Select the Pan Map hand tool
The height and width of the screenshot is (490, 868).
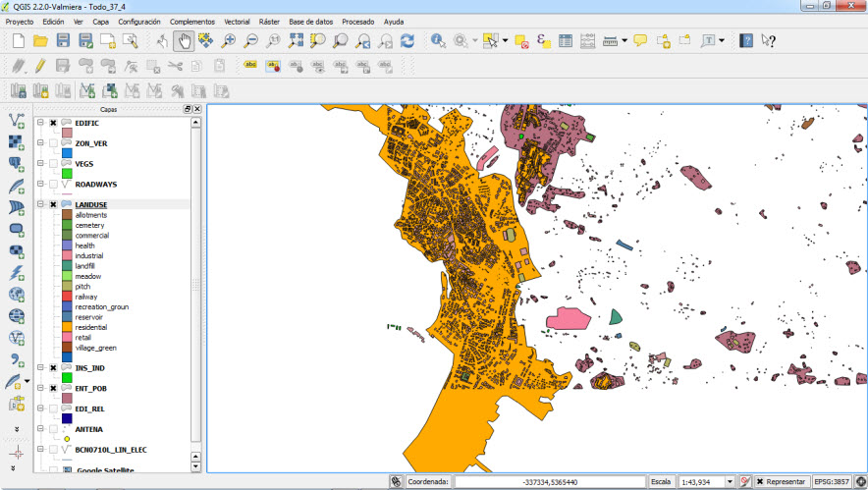click(184, 40)
